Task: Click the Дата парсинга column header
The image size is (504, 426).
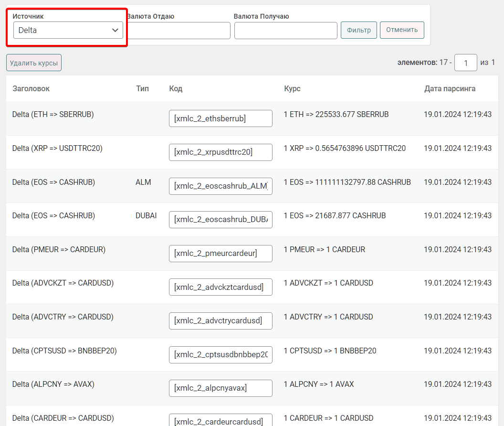Action: (450, 89)
